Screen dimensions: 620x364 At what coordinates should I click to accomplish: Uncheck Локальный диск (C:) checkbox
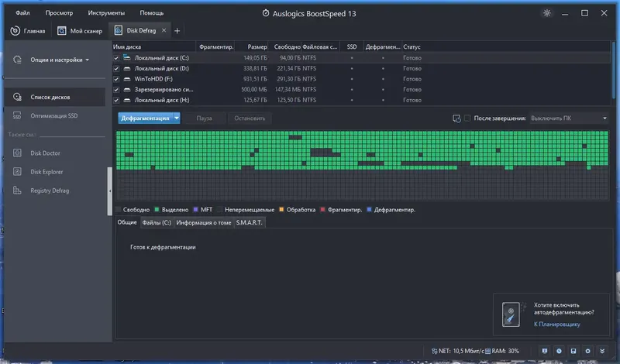[116, 58]
